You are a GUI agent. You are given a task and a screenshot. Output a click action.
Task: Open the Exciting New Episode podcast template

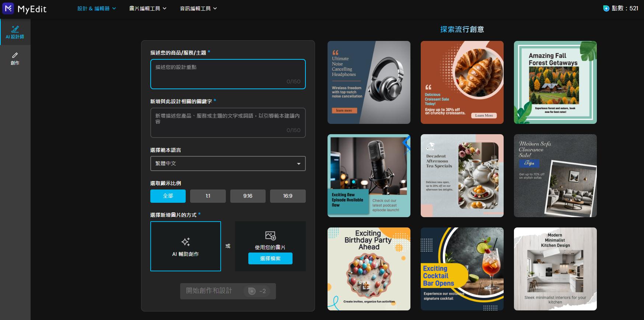pyautogui.click(x=369, y=175)
